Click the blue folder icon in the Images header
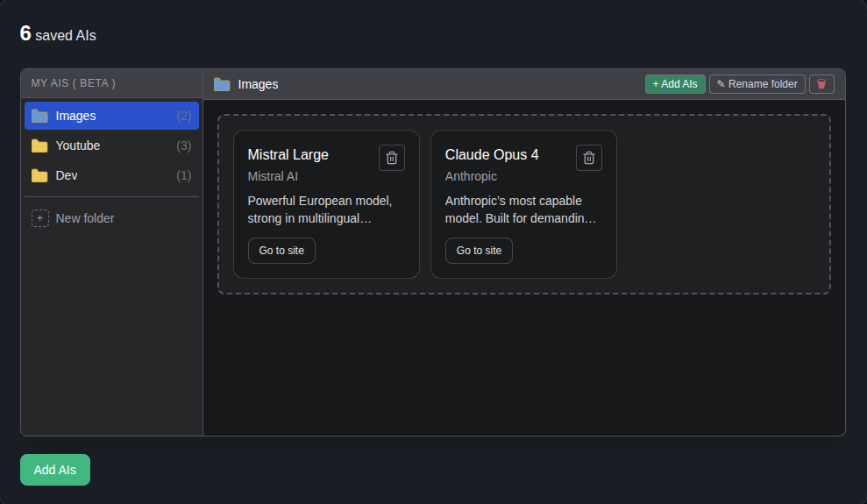Viewport: 867px width, 504px height. pyautogui.click(x=222, y=84)
